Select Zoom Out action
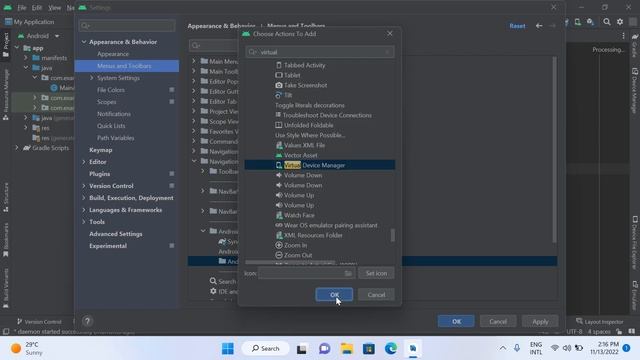The width and height of the screenshot is (640, 360). pos(298,255)
